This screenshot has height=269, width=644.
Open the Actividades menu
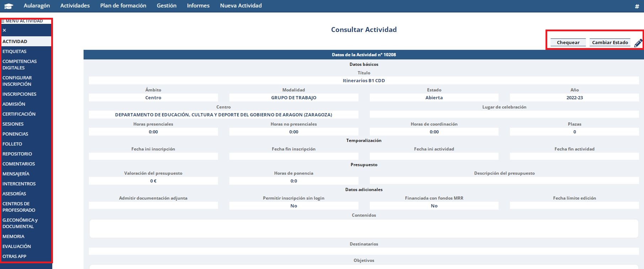pos(75,6)
